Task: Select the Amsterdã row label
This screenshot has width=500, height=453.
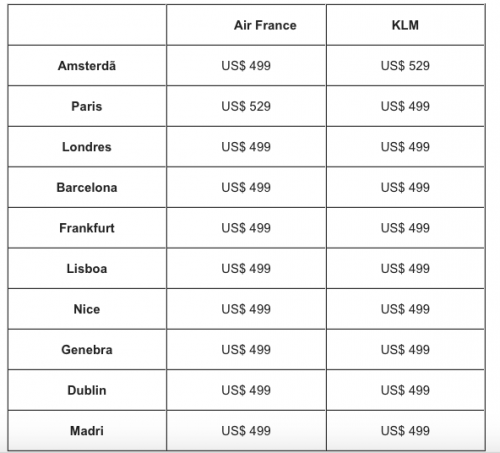Action: [x=87, y=66]
